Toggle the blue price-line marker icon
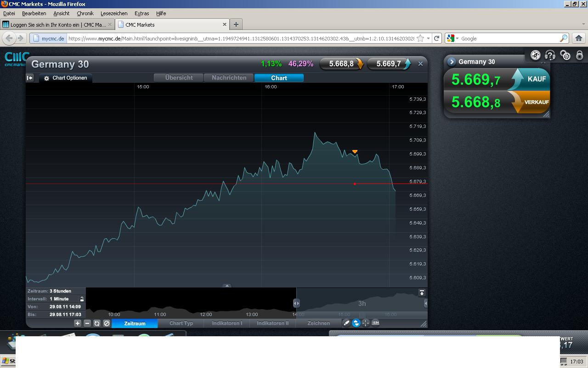Screen dimensions: 588x368 point(356,323)
